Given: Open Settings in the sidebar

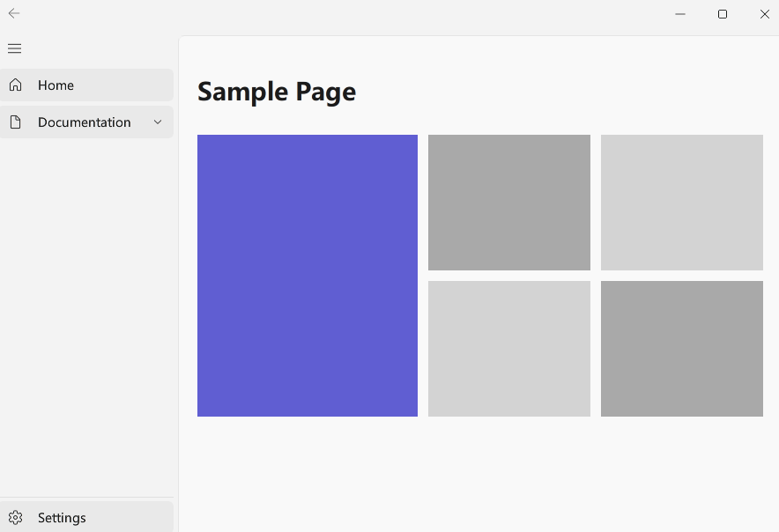Looking at the screenshot, I should (x=86, y=517).
